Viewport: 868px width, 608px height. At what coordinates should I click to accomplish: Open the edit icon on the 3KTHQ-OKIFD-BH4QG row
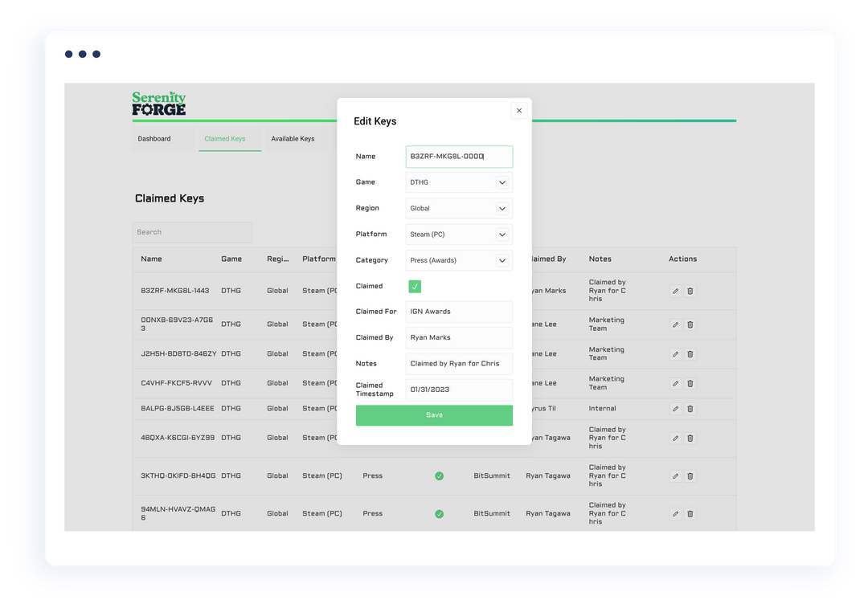click(x=674, y=475)
